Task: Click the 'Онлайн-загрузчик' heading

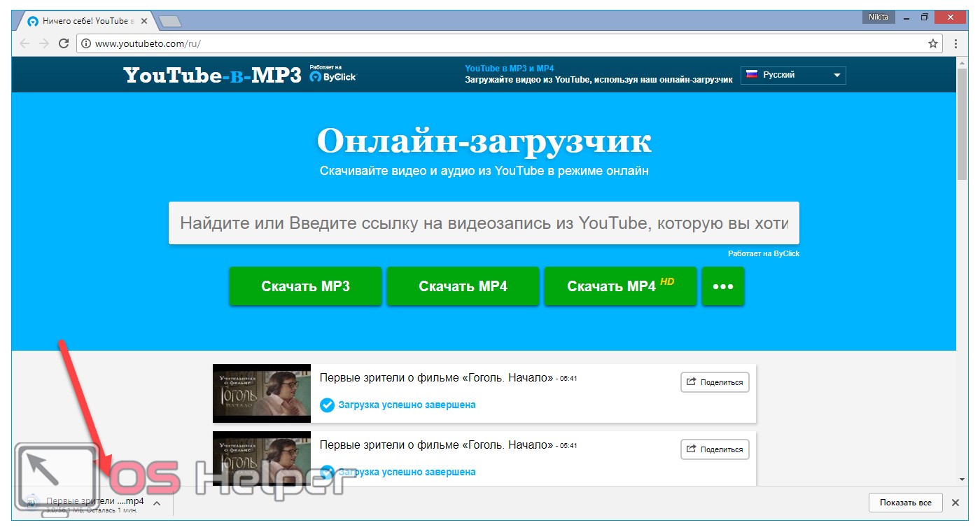Action: tap(484, 141)
